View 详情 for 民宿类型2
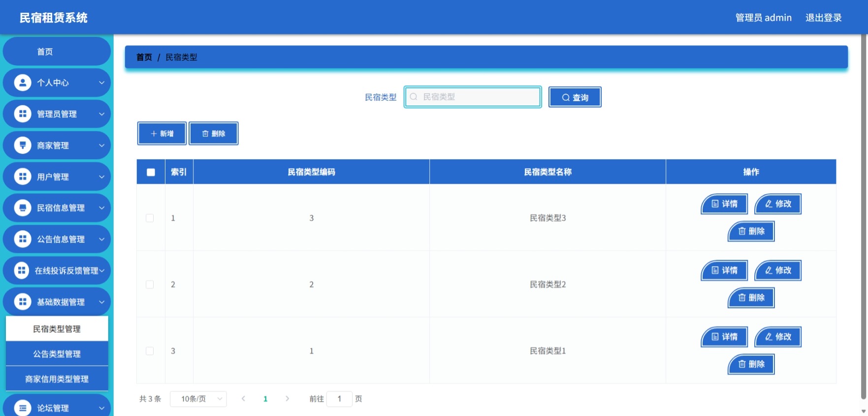868x416 pixels. point(724,270)
